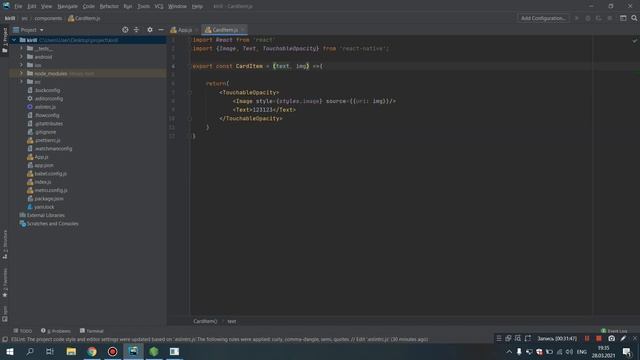The image size is (640, 360).
Task: Click the window layout icon beside the search icon
Action: pyautogui.click(x=623, y=18)
